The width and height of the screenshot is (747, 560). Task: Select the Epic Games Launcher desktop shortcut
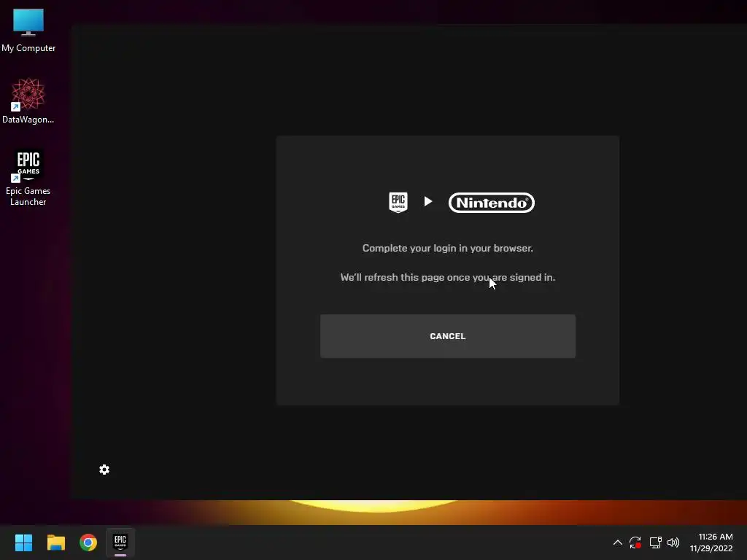click(x=28, y=178)
